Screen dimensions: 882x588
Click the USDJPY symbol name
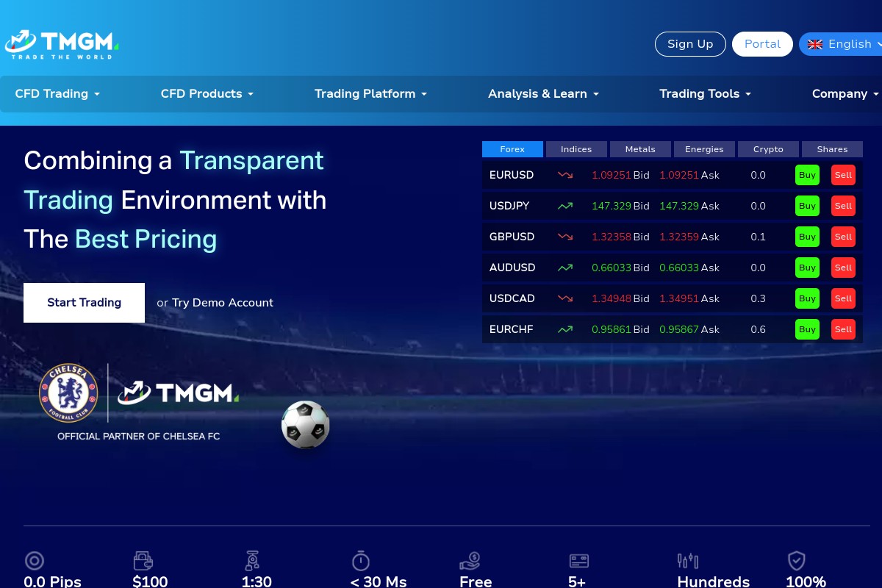[509, 206]
